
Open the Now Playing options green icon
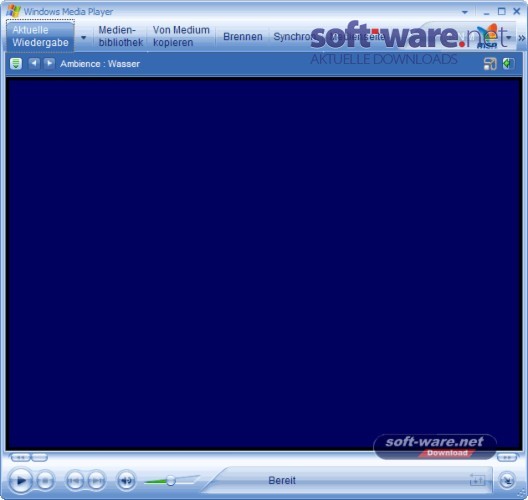tap(16, 63)
